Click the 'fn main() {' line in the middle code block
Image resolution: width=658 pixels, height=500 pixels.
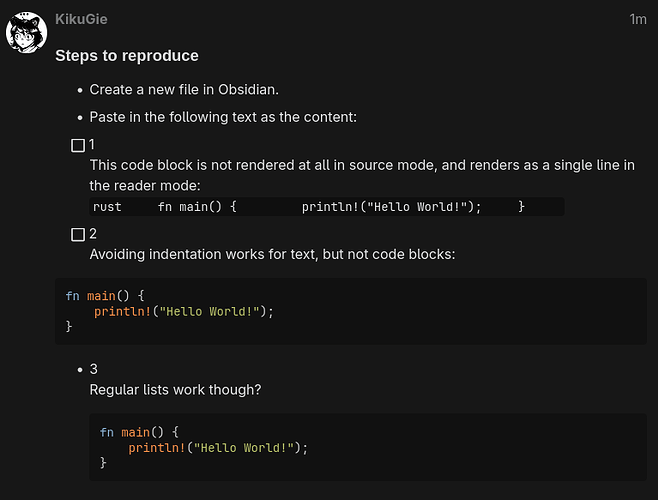click(x=105, y=296)
